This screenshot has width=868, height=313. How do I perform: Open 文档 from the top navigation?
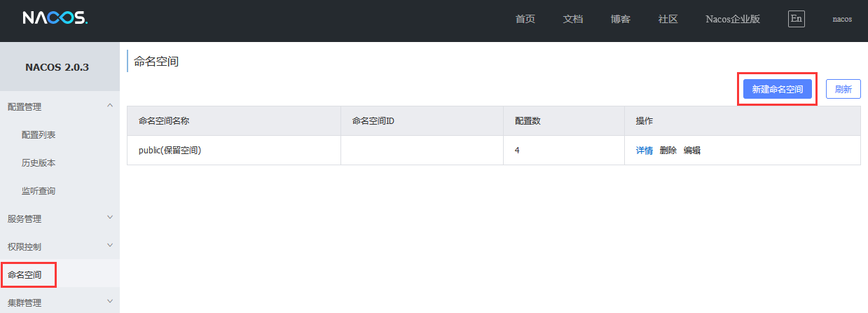coord(573,19)
